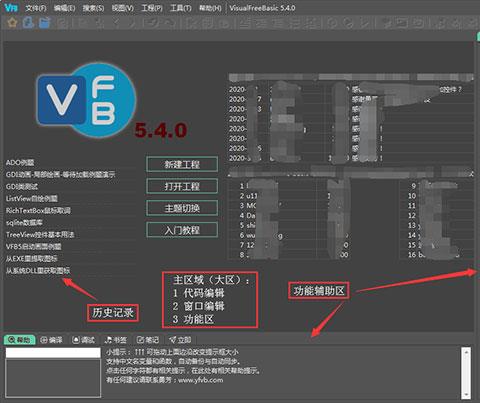This screenshot has width=480, height=403.
Task: Open the 工程(P) menu
Action: point(152,8)
